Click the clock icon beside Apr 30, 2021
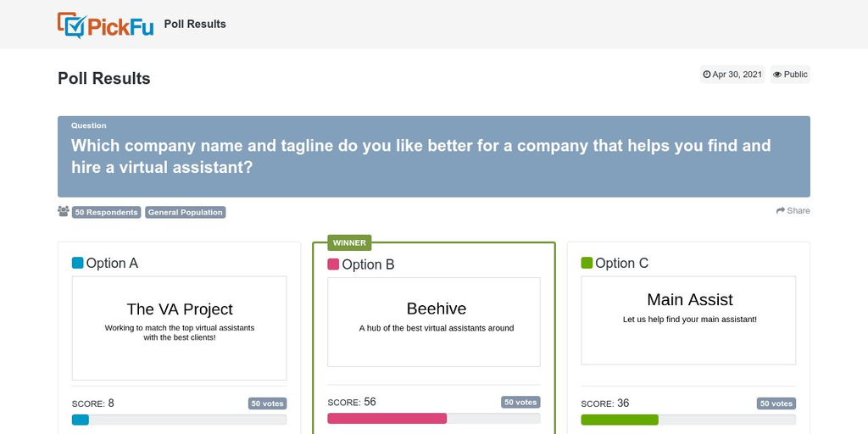 coord(706,75)
